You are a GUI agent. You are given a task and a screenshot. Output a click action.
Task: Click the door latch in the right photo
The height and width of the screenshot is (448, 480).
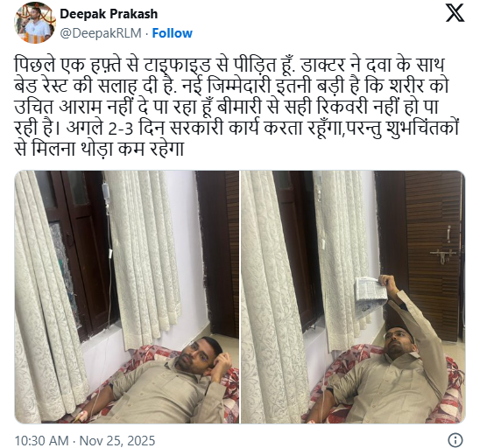(x=442, y=253)
